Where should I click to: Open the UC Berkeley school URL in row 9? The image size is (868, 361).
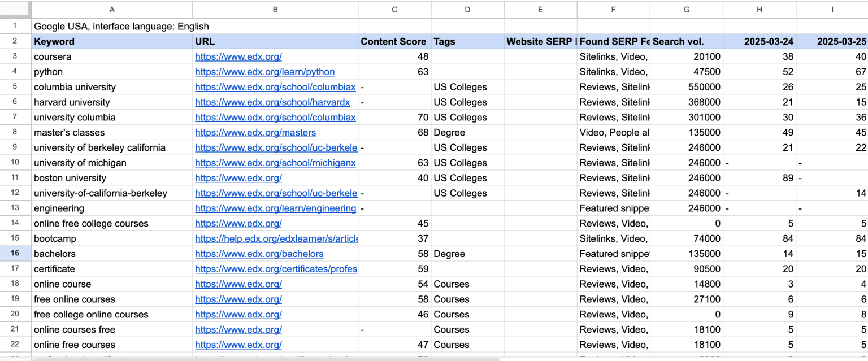click(x=276, y=147)
